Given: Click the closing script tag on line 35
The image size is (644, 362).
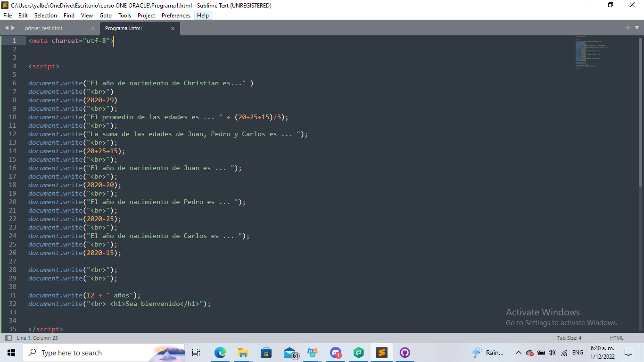Looking at the screenshot, I should tap(46, 329).
